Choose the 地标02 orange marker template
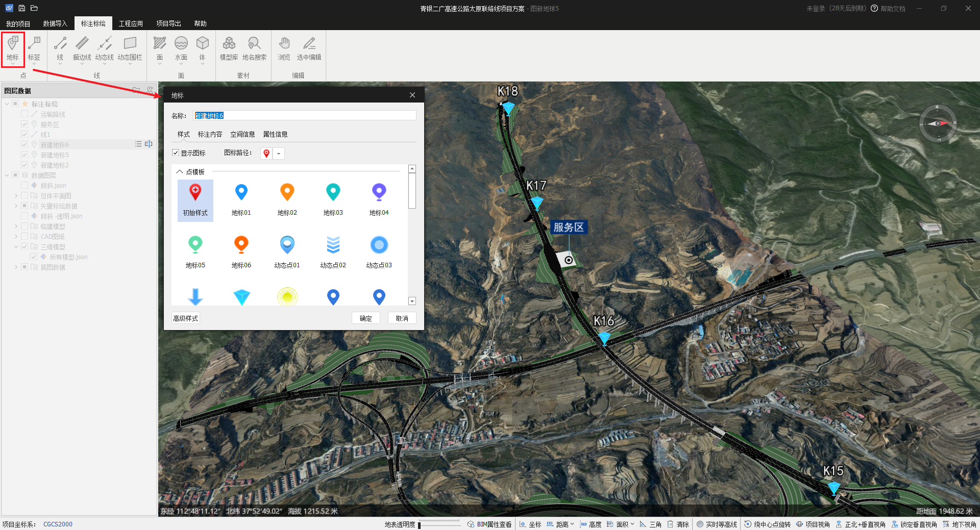The image size is (980, 530). (x=287, y=199)
